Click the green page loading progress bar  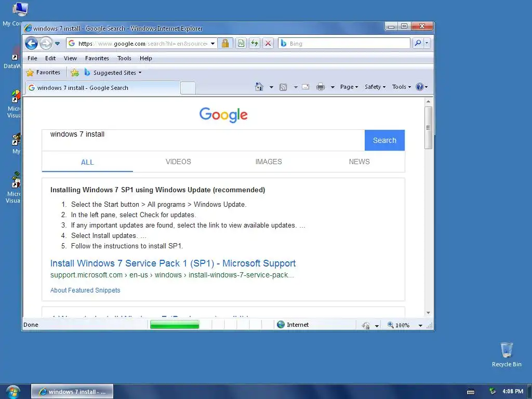[x=175, y=325]
